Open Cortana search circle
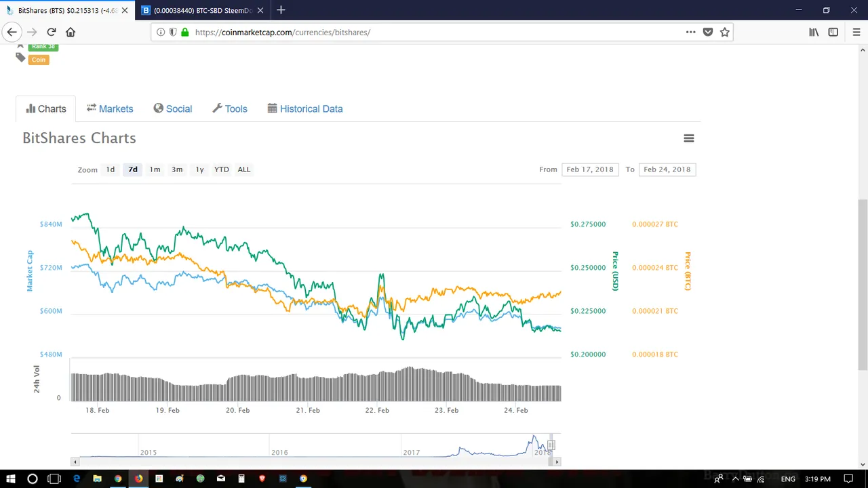This screenshot has width=868, height=488. click(32, 479)
